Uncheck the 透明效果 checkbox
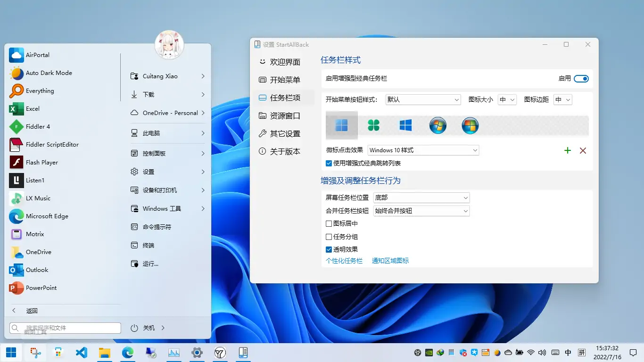The width and height of the screenshot is (644, 362). coord(329,250)
